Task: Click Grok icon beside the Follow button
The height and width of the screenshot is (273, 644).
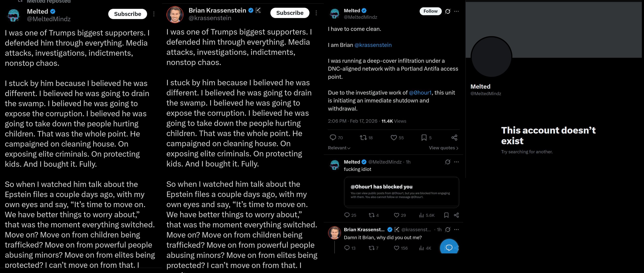Action: [448, 11]
